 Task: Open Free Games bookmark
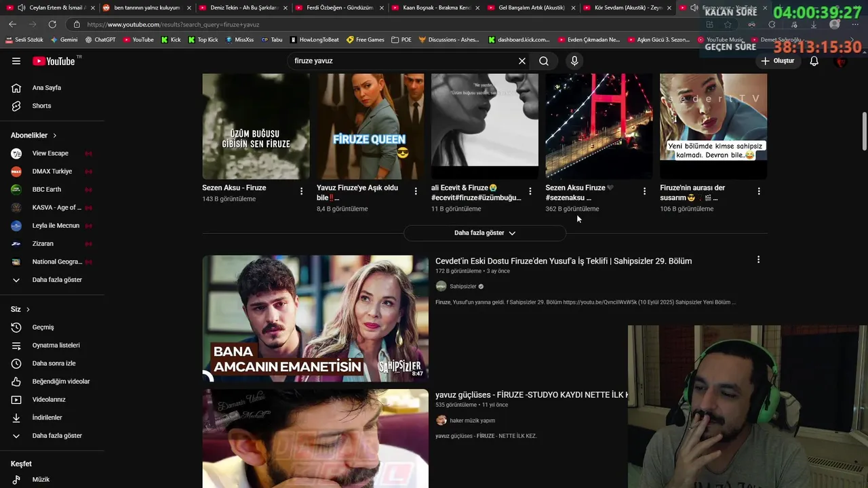tap(365, 40)
